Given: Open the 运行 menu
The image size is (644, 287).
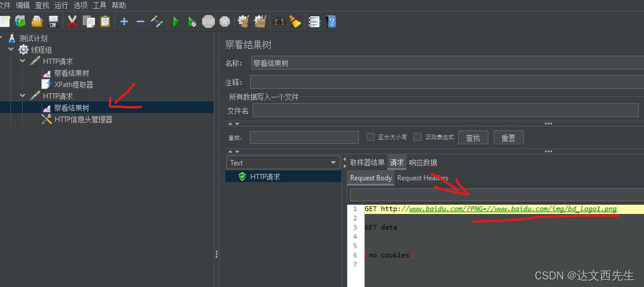Looking at the screenshot, I should click(61, 5).
